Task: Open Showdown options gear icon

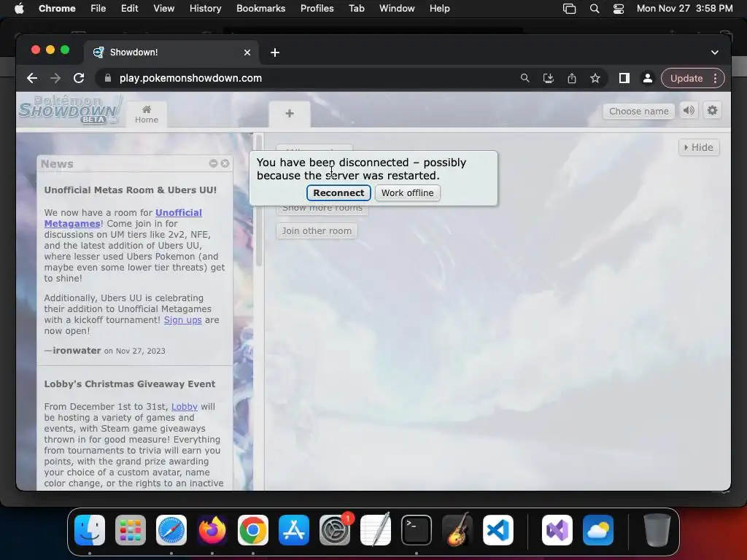Action: tap(712, 111)
